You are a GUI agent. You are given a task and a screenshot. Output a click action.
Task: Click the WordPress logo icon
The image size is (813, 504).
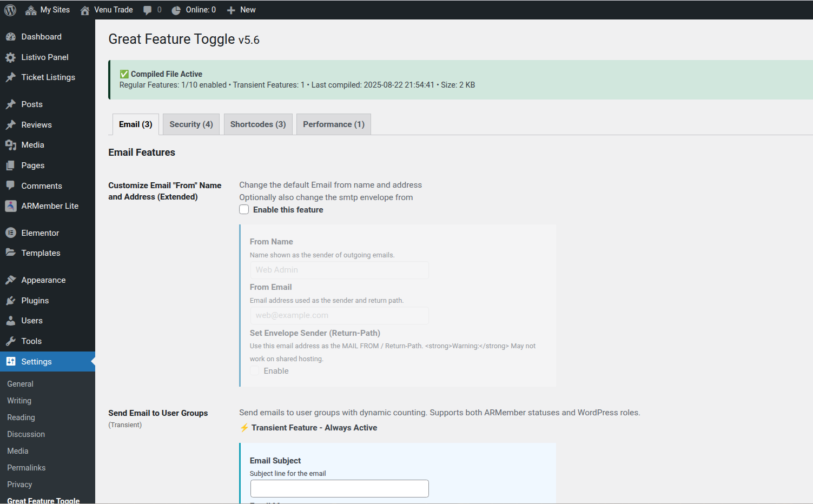pyautogui.click(x=10, y=10)
